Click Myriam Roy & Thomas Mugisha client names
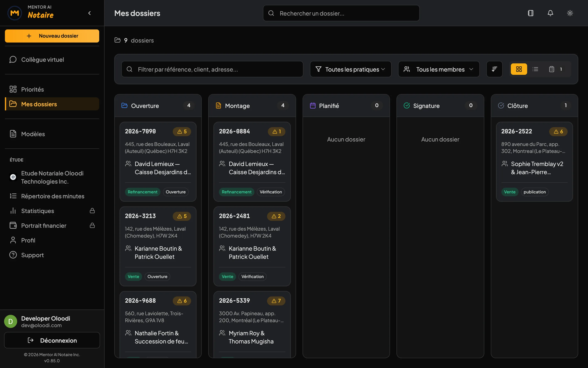 tap(251, 337)
